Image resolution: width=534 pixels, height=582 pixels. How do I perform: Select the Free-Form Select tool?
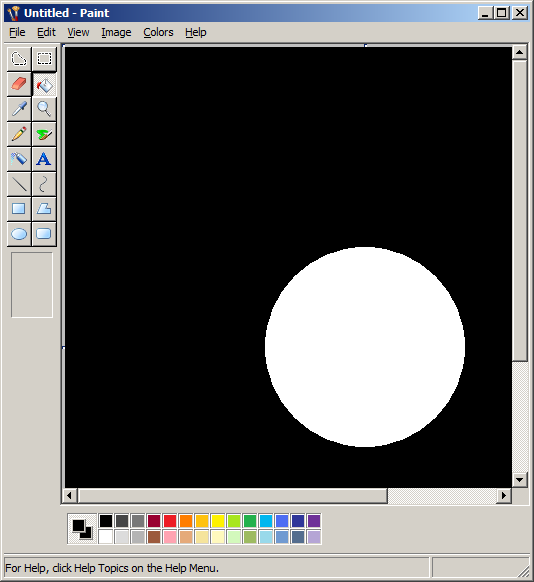tap(19, 59)
